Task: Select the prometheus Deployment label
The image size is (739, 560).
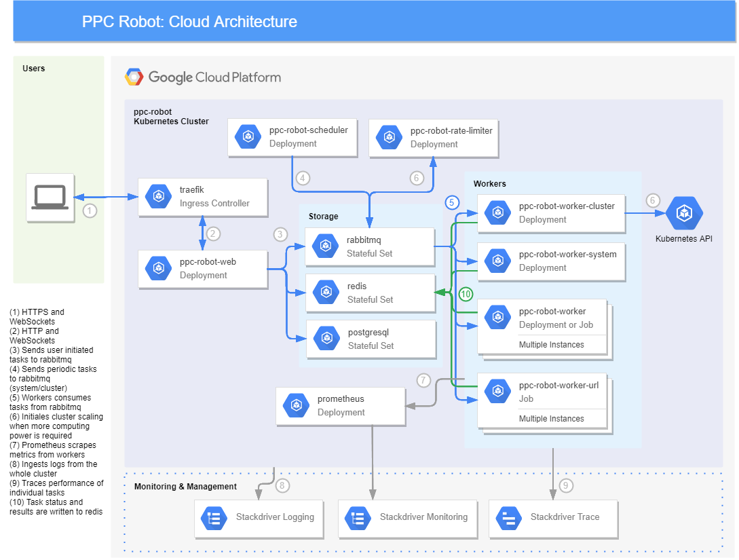Action: [x=341, y=405]
